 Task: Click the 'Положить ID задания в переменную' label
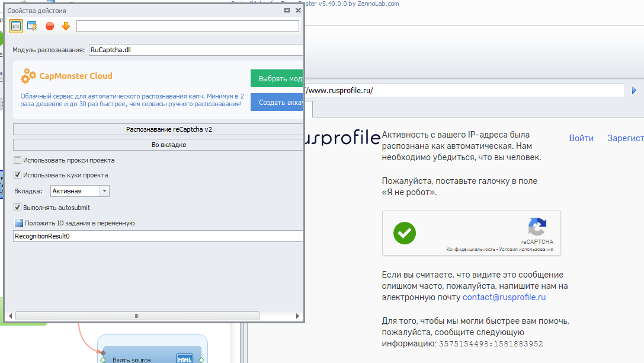coord(79,223)
